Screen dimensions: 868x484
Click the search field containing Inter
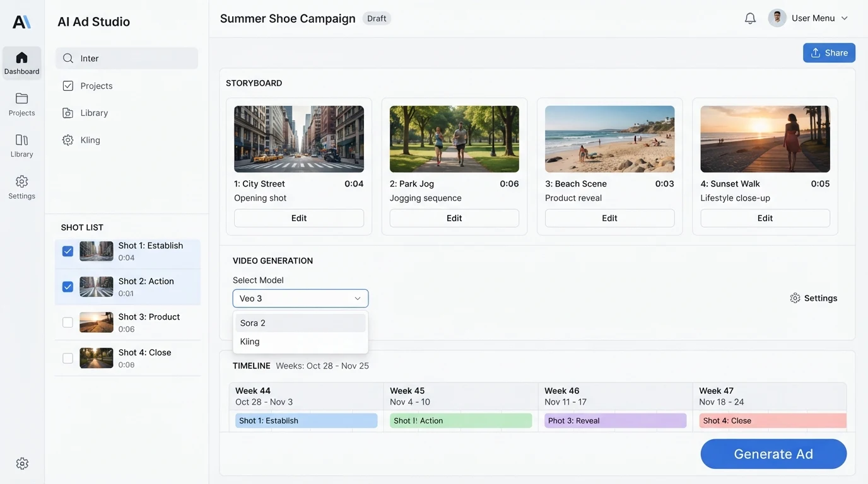pyautogui.click(x=127, y=59)
